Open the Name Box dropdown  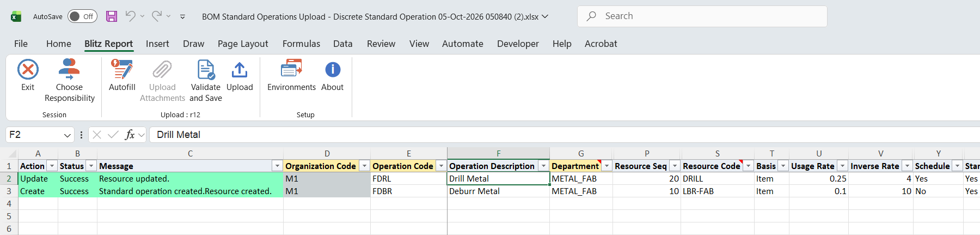tap(68, 135)
